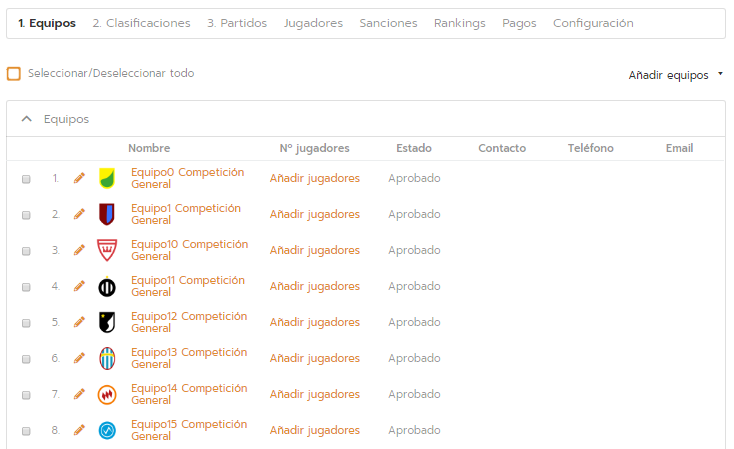This screenshot has height=449, width=734.
Task: Collapse the Equipos section chevron
Action: (x=27, y=119)
